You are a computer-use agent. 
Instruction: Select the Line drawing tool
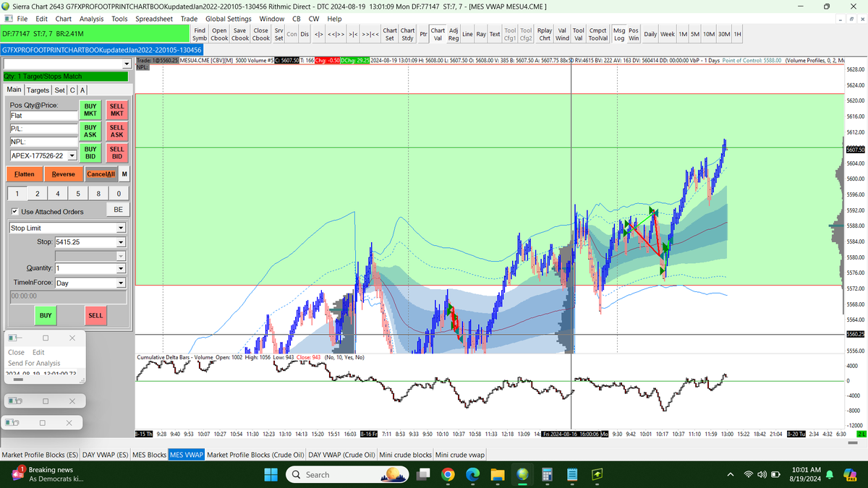click(467, 33)
